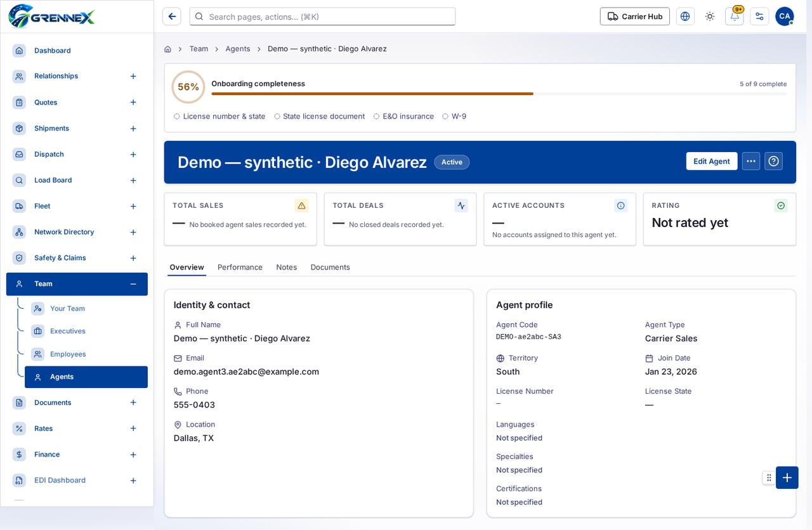Image resolution: width=812 pixels, height=530 pixels.
Task: Collapse the Team sidebar section
Action: [x=133, y=284]
